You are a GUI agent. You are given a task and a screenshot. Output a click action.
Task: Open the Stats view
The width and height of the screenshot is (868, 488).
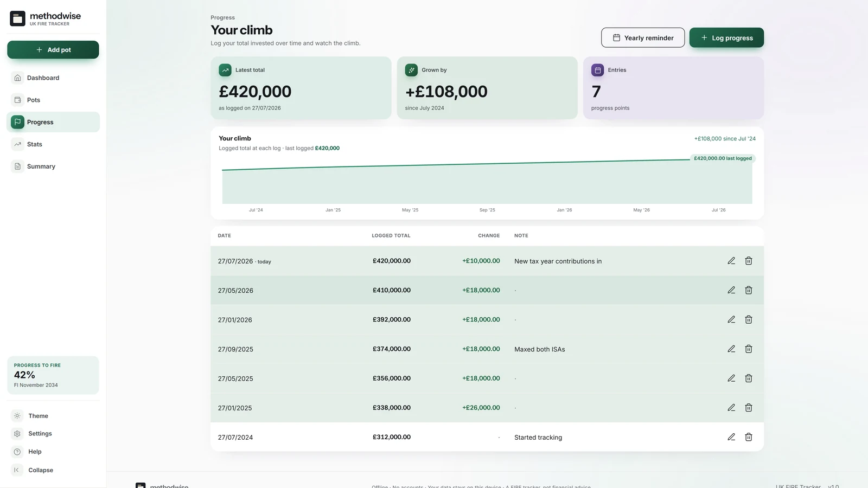pyautogui.click(x=53, y=144)
